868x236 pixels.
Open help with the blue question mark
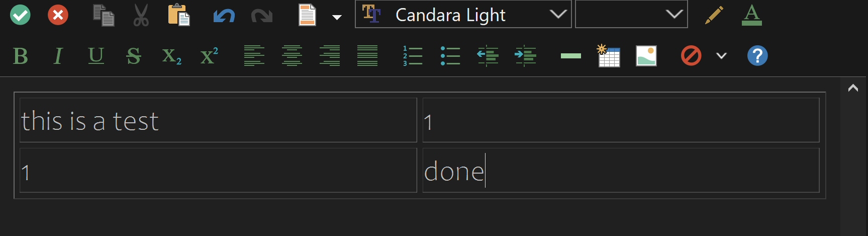click(x=757, y=56)
